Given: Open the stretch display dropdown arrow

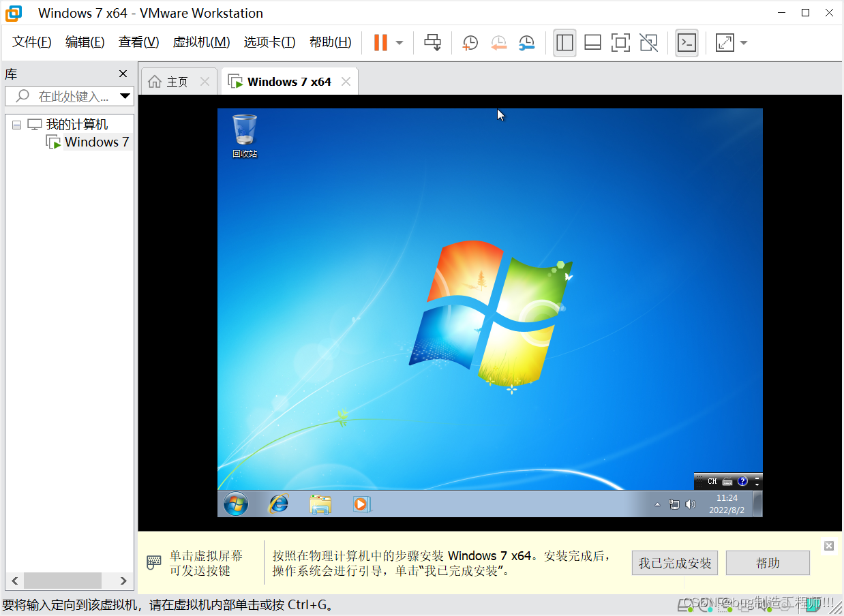Looking at the screenshot, I should (x=744, y=43).
